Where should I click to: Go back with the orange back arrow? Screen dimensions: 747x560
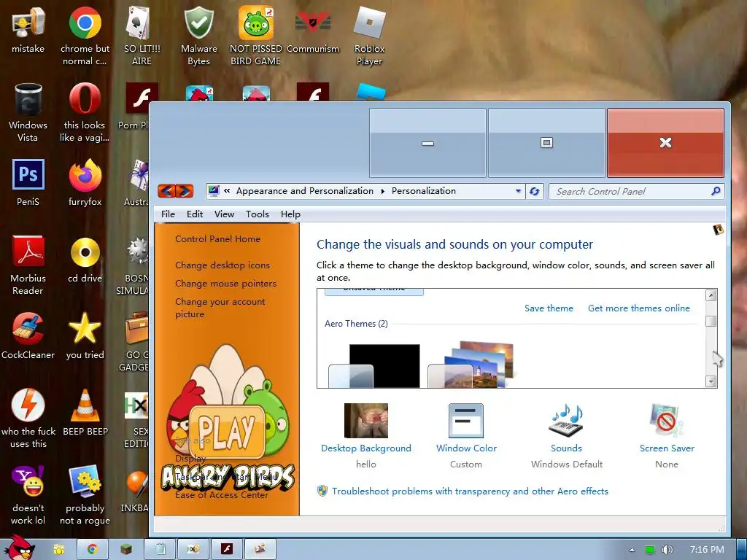point(166,191)
